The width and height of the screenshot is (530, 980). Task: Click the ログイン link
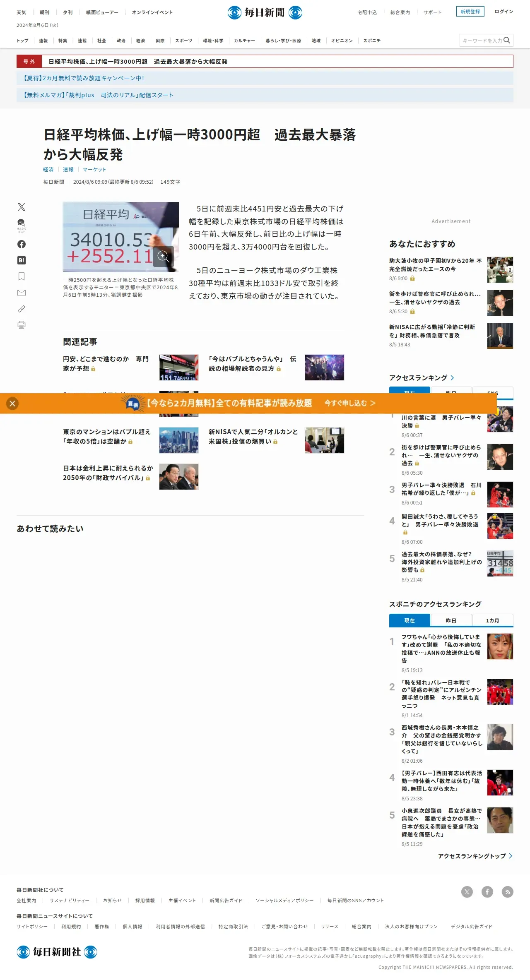coord(504,12)
